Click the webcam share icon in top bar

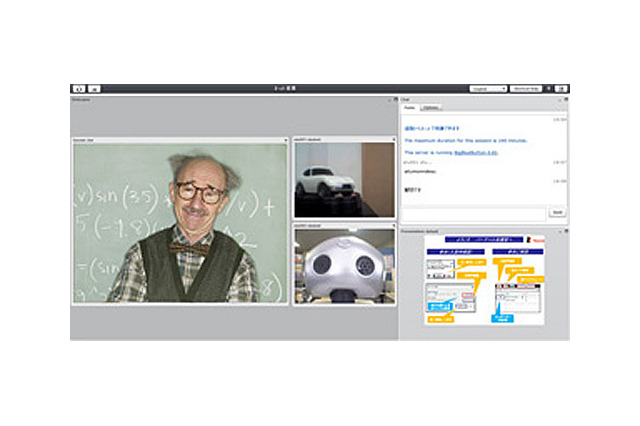79,89
